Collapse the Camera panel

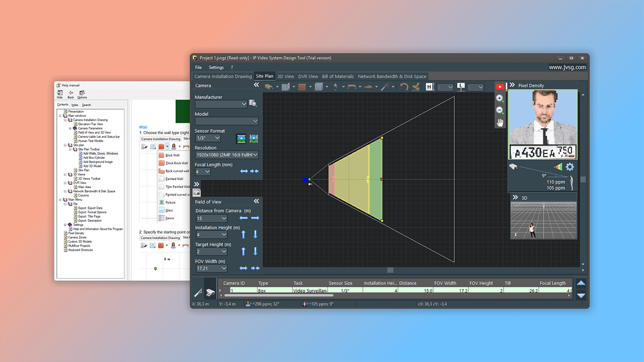point(256,85)
